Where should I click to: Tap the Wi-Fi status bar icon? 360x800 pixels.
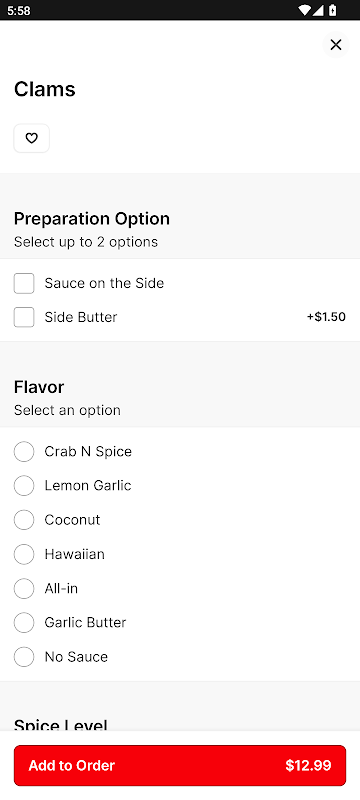pos(305,10)
